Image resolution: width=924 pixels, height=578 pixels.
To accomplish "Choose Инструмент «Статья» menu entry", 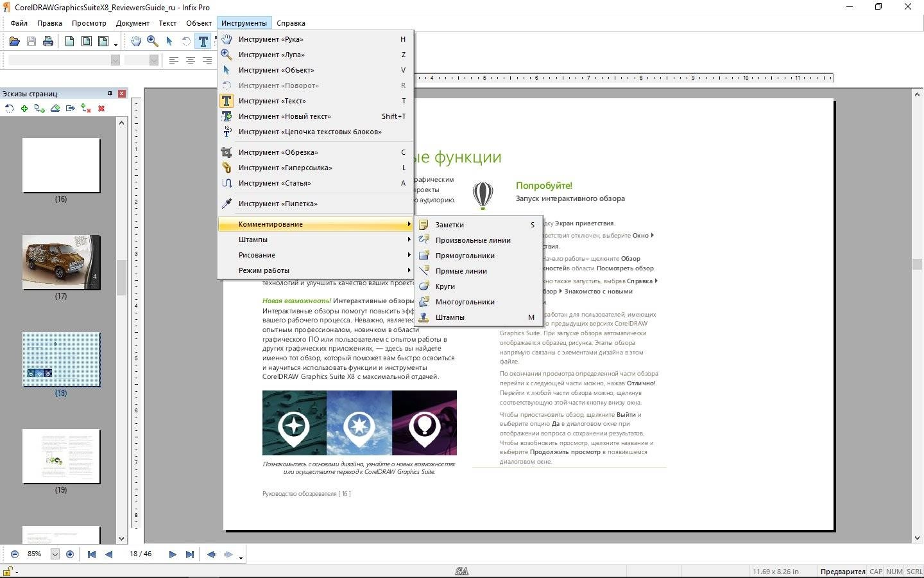I will point(316,183).
